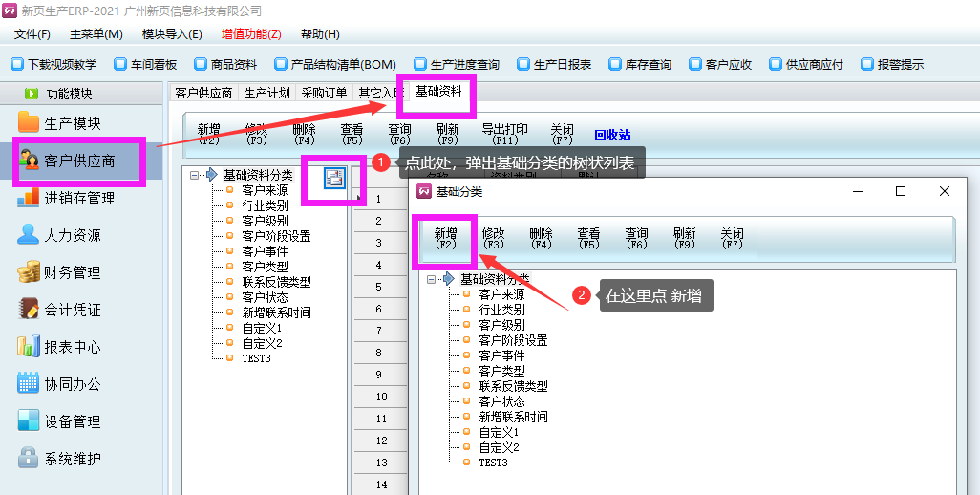Collapse 基础资料分类 tree in main panel
980x495 pixels.
tap(195, 175)
